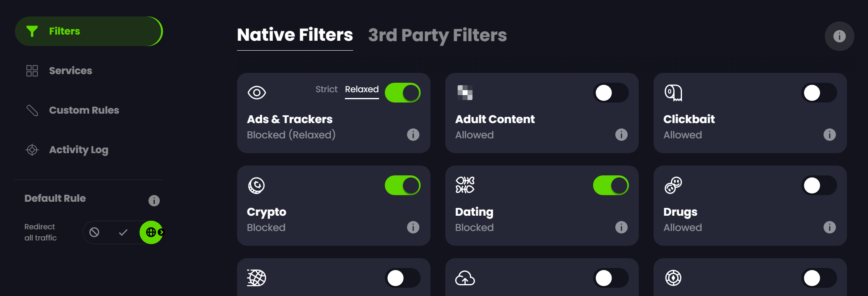Open the Adult Content info icon
Screen dimensions: 868x296
[621, 135]
